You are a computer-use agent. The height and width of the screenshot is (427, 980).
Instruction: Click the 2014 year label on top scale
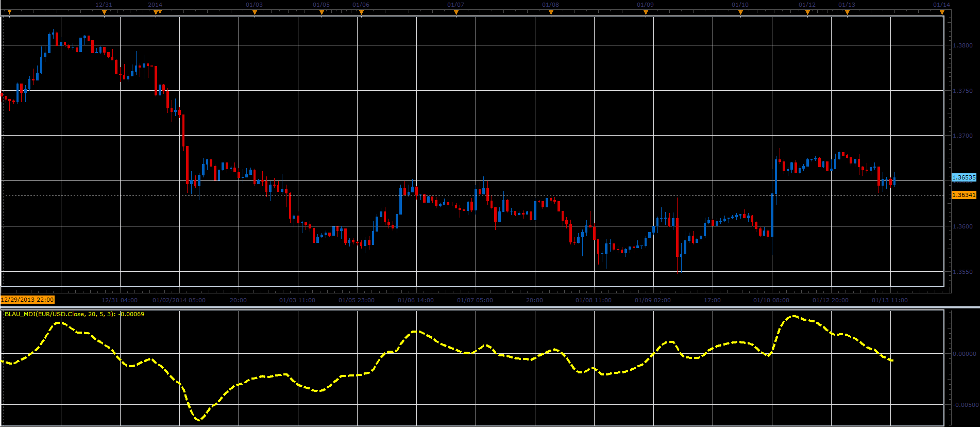(155, 5)
